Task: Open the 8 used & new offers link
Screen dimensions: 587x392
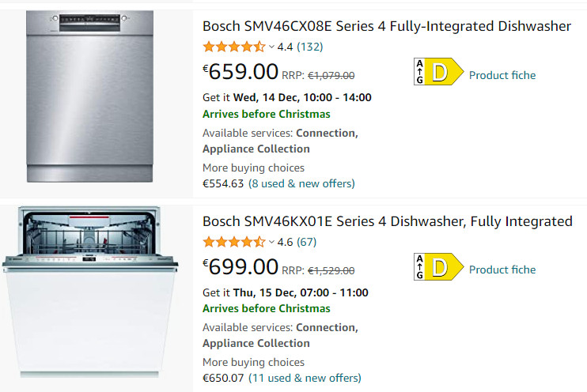Action: 301,183
